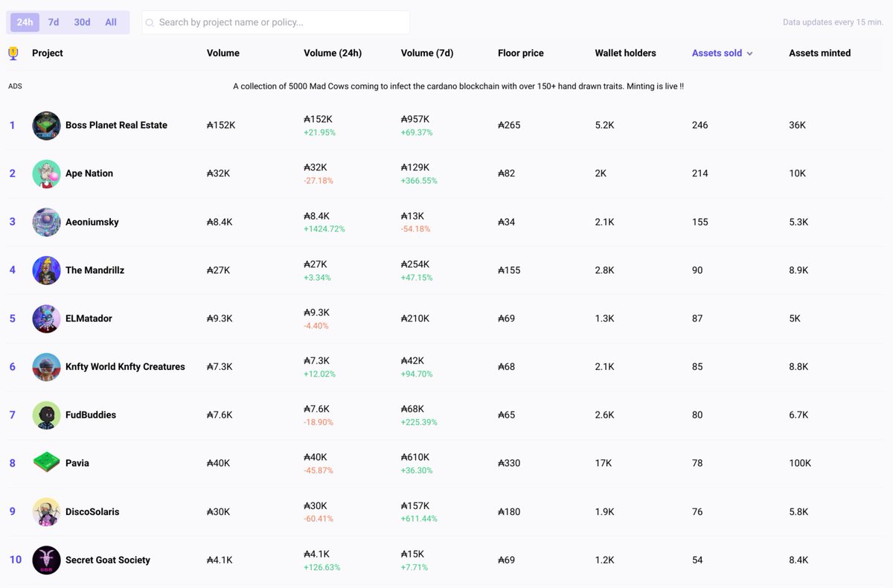Click Aeoniumsky +1424.72% change value
893x588 pixels.
[324, 229]
